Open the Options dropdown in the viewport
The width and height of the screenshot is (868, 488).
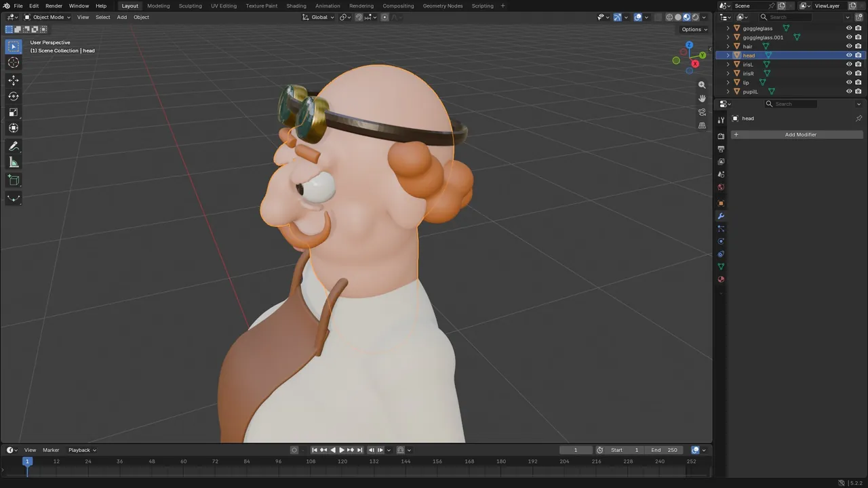(x=694, y=29)
